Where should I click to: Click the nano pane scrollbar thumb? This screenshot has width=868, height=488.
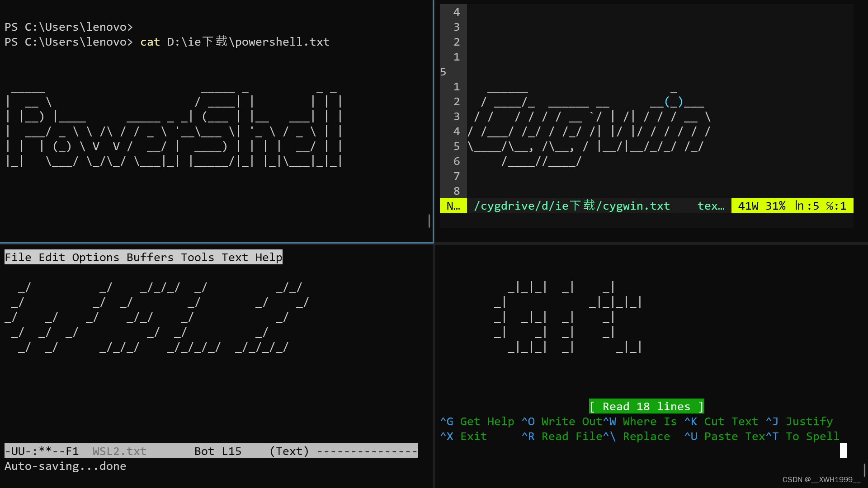[864, 470]
